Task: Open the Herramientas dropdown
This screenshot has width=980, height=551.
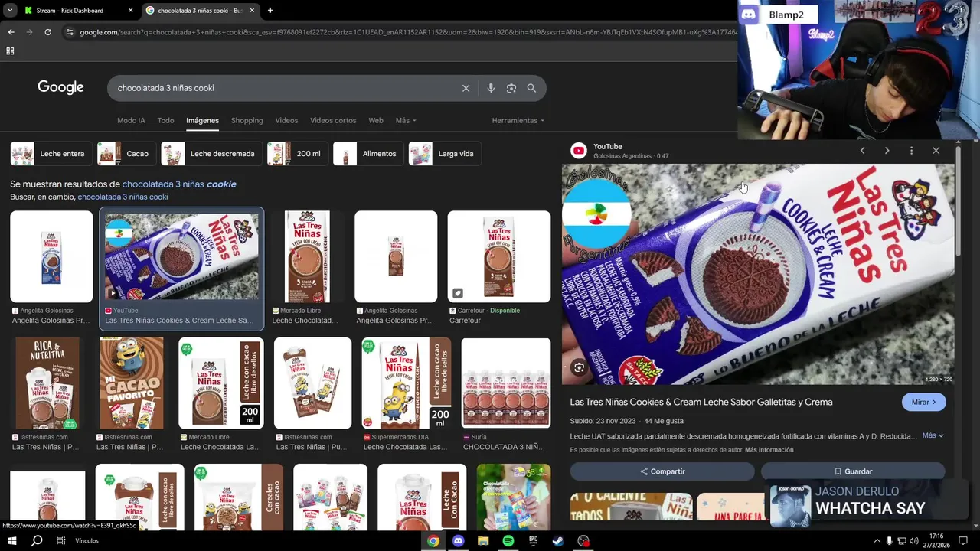Action: pyautogui.click(x=518, y=121)
